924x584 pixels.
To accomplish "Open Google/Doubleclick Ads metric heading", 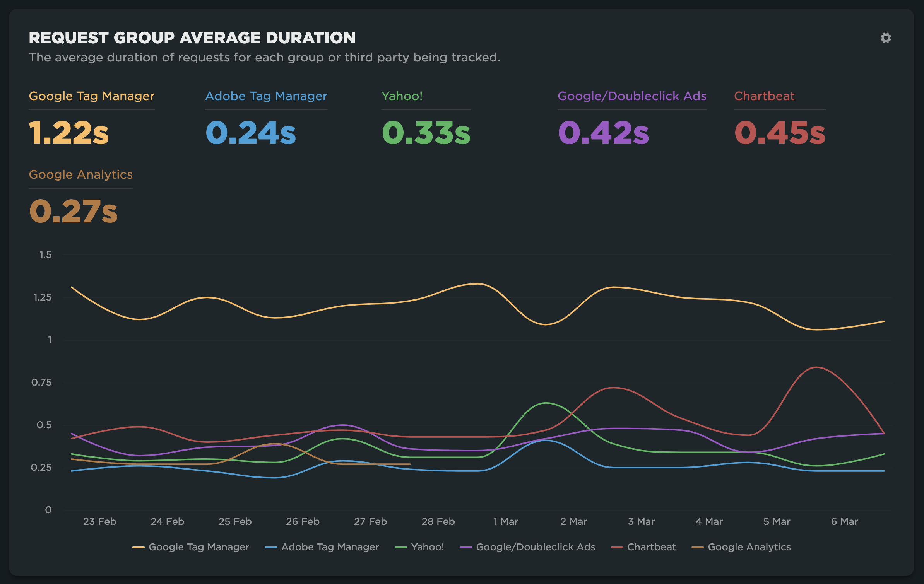I will (x=632, y=96).
